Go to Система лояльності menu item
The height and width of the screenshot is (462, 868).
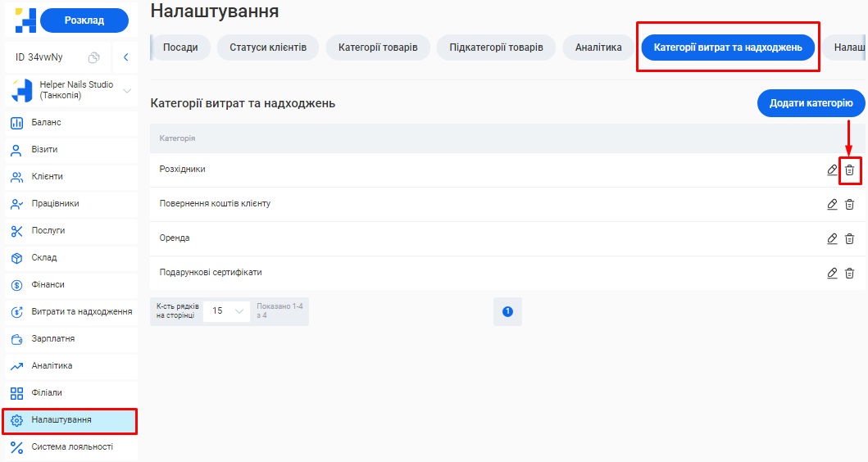pyautogui.click(x=72, y=447)
